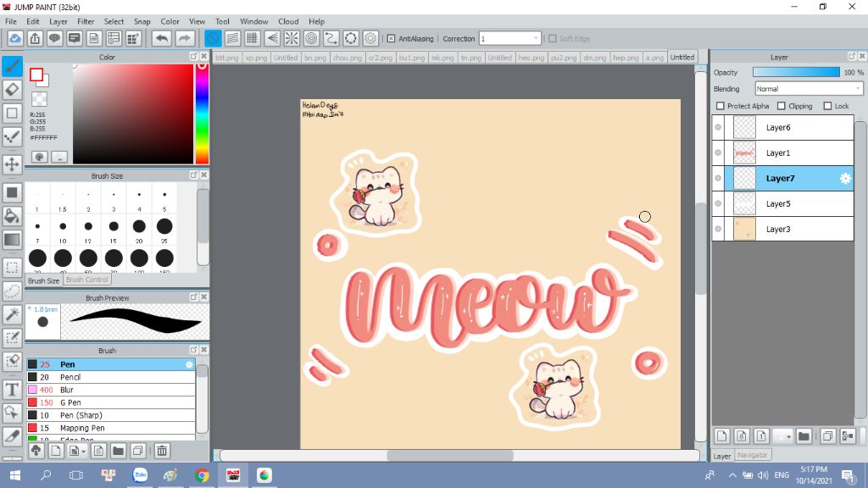This screenshot has width=868, height=488.
Task: Toggle the AntiAliasing checkbox
Action: pyautogui.click(x=391, y=39)
